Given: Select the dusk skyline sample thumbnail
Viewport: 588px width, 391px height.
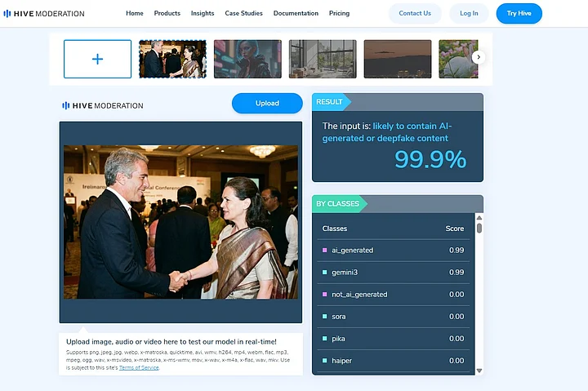Looking at the screenshot, I should [x=398, y=59].
